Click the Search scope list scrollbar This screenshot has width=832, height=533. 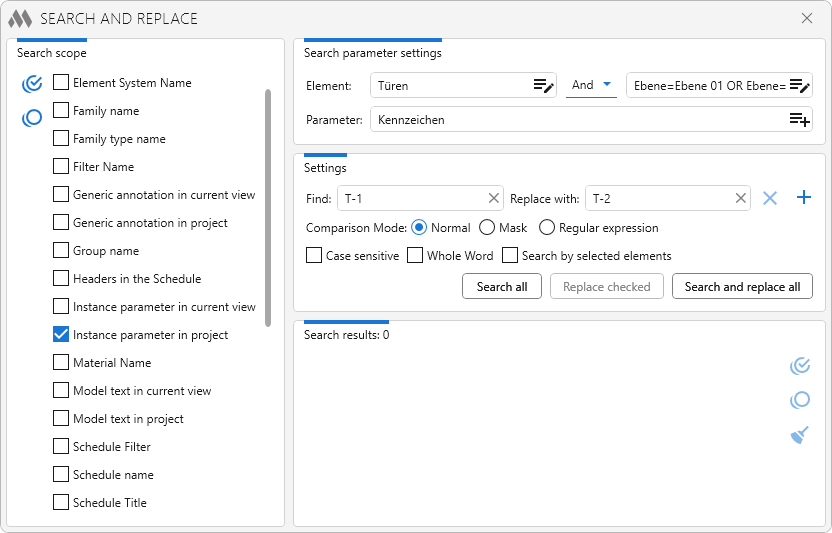tap(268, 208)
